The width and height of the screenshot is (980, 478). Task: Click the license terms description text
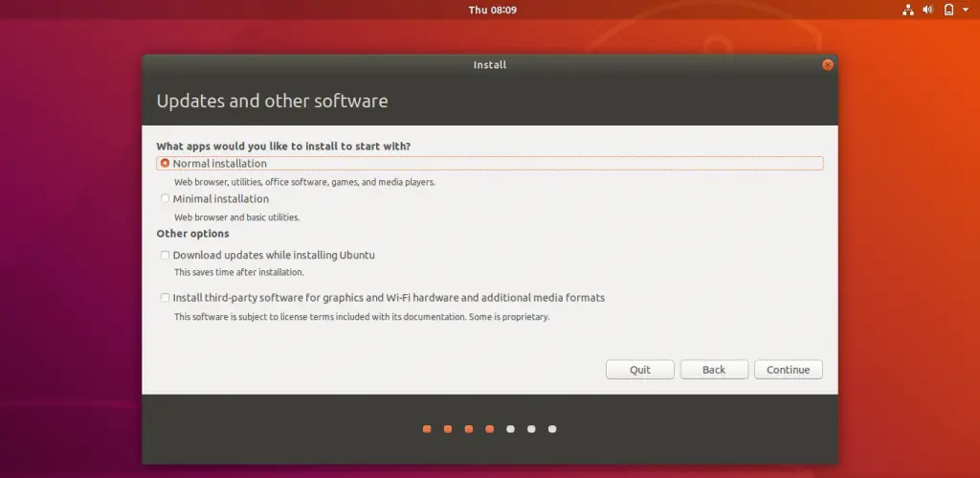[361, 317]
